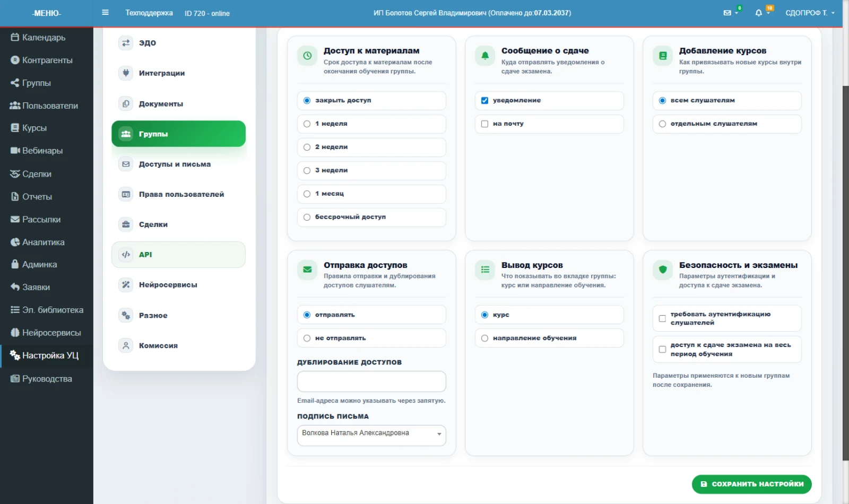Expand the dropdown arrow next to mail icon

click(737, 13)
